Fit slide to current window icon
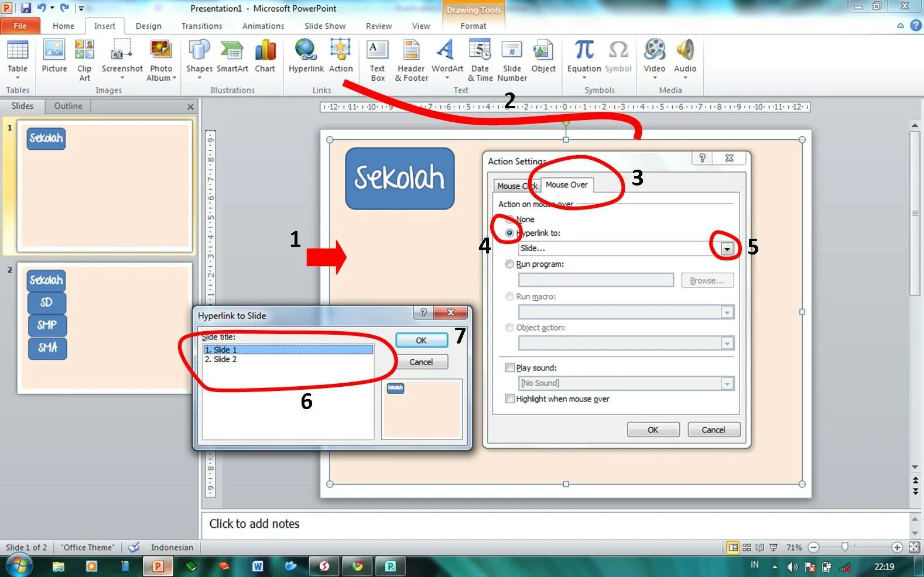Screen dimensions: 924x577 click(x=914, y=547)
